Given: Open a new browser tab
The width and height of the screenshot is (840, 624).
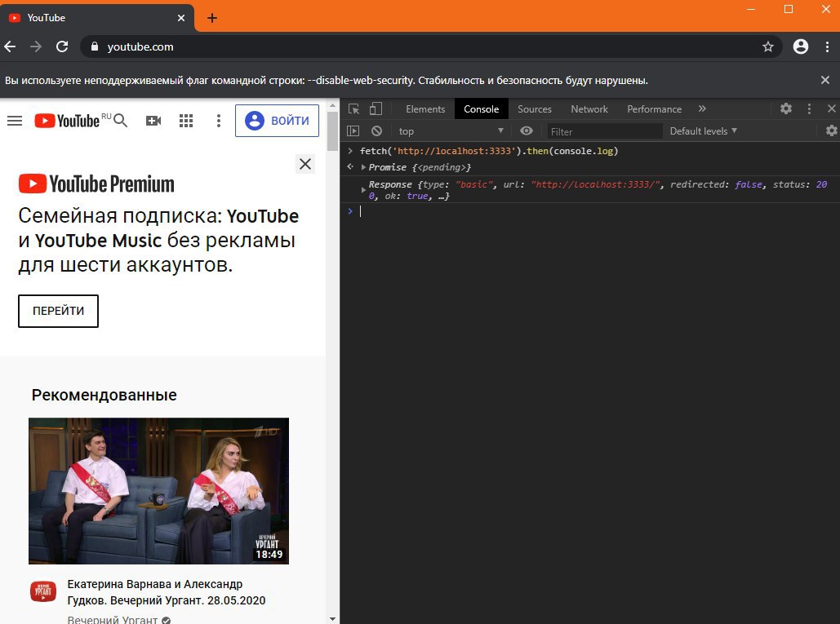Looking at the screenshot, I should coord(212,18).
